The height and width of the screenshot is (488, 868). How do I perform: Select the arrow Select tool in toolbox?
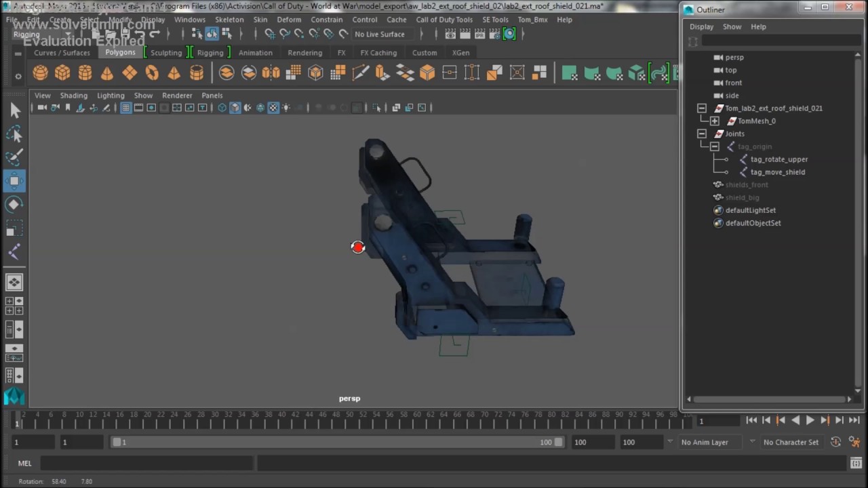[14, 110]
